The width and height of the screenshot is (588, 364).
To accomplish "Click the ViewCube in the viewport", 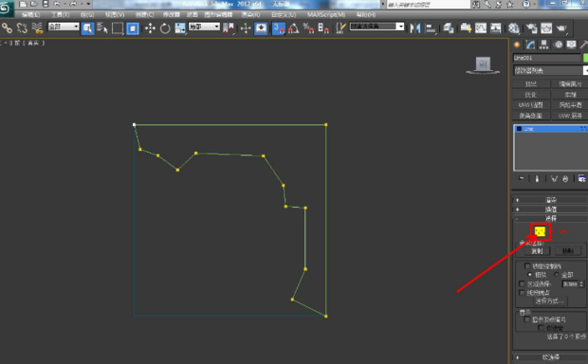I will [x=483, y=65].
